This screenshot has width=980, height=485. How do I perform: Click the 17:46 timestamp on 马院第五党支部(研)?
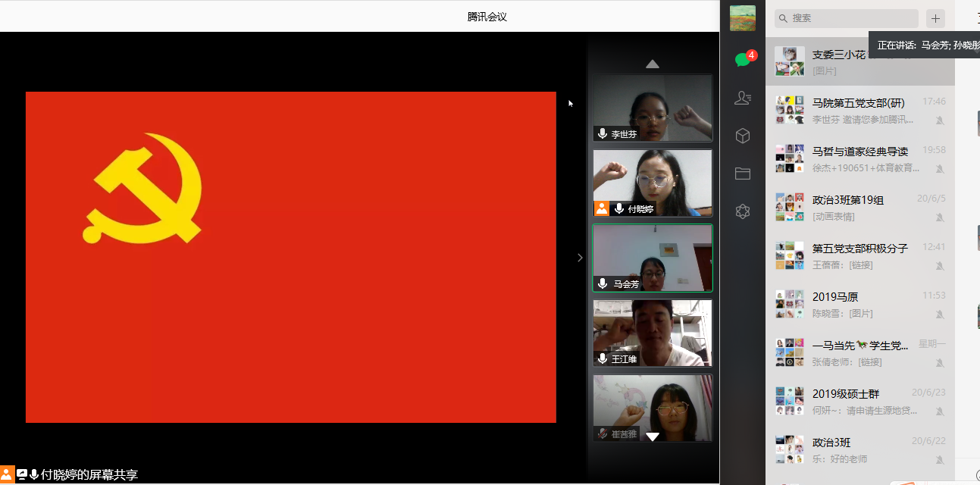pyautogui.click(x=934, y=102)
